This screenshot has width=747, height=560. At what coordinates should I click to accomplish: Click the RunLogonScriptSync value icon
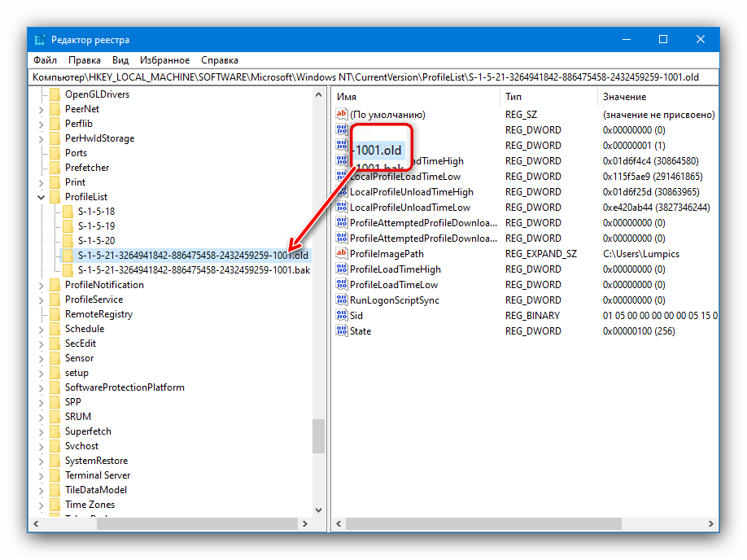pos(342,300)
